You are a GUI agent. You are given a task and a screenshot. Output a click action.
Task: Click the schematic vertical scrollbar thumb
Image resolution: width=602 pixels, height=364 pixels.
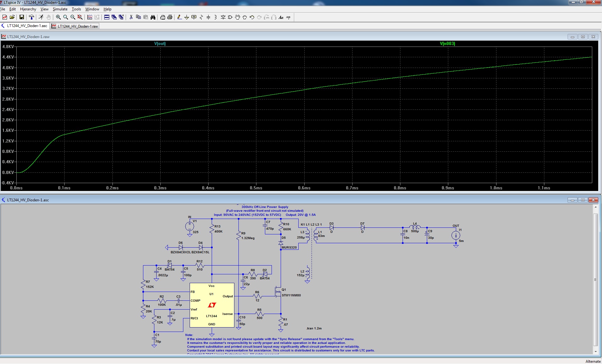595,280
